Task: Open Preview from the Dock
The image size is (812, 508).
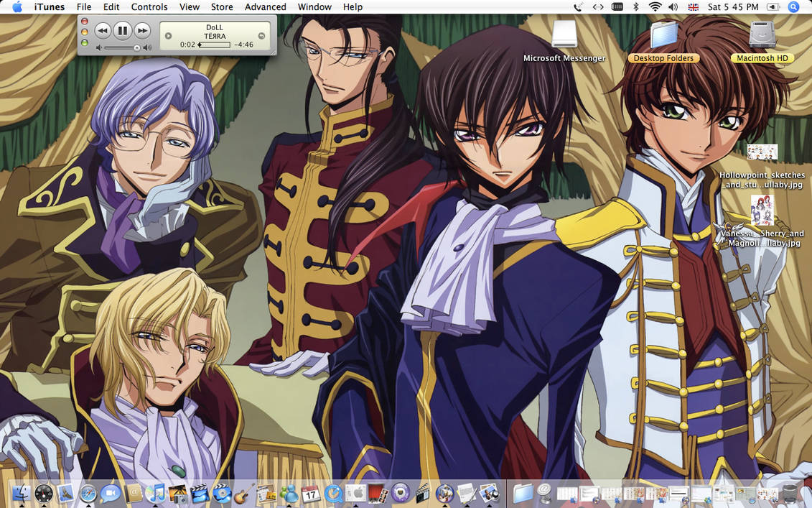Action: [x=490, y=492]
